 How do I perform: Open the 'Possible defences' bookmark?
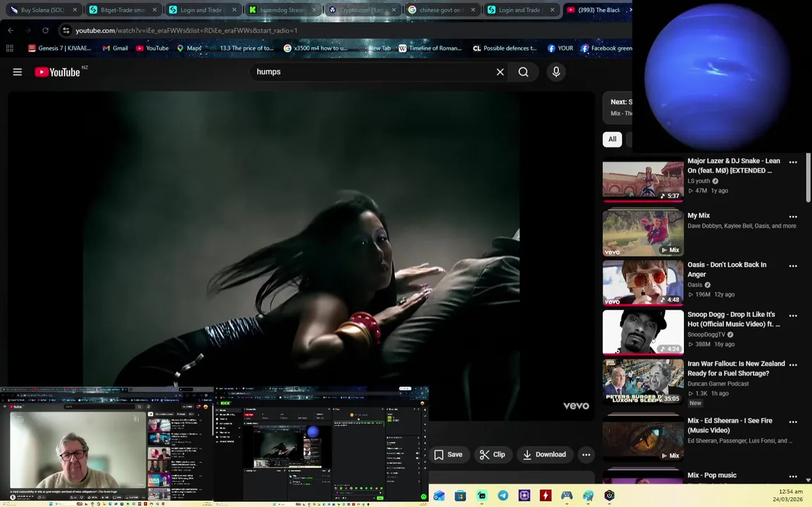505,48
